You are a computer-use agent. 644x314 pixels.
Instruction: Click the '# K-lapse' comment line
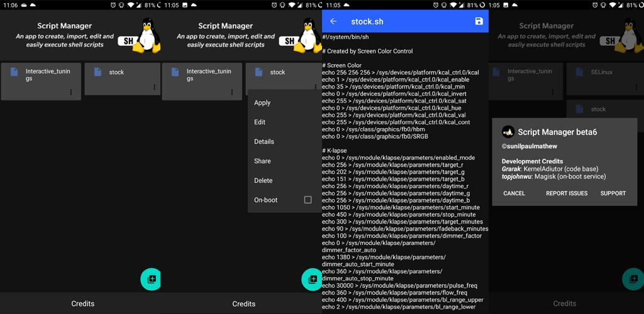click(x=335, y=151)
